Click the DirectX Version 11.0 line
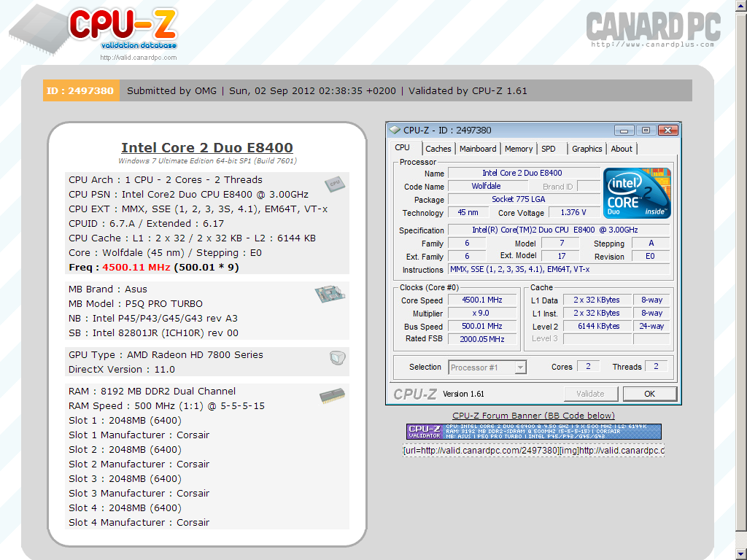 coord(122,369)
